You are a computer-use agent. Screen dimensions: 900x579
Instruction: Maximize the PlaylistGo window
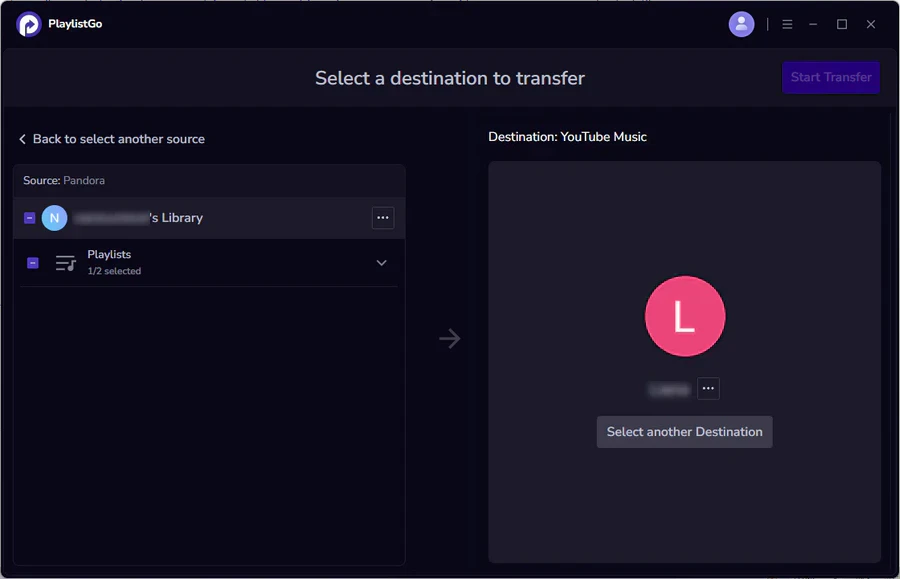[x=841, y=24]
